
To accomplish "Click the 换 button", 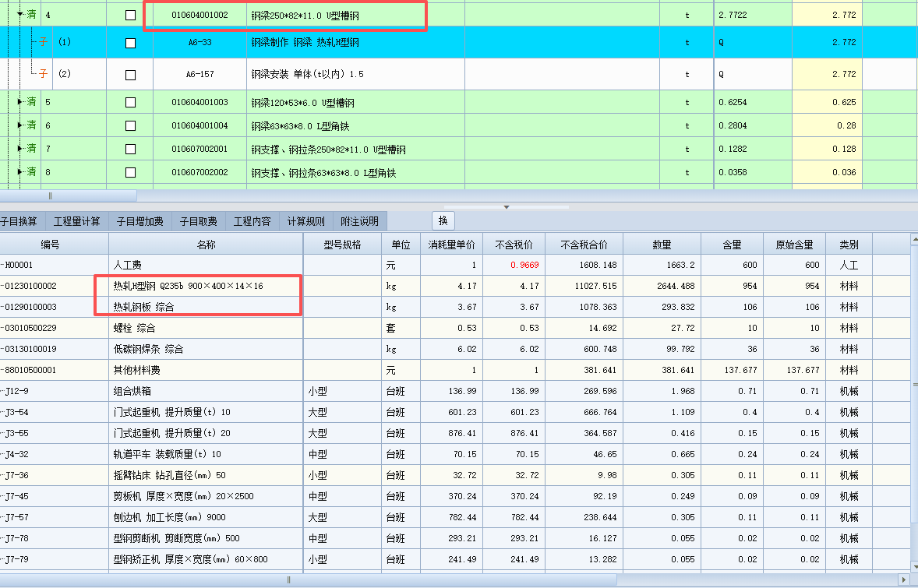I will (443, 220).
